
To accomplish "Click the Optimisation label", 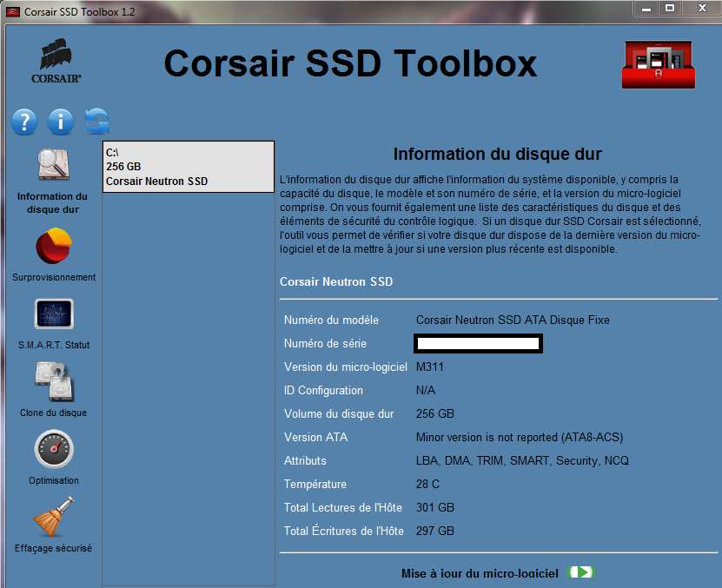I will point(54,480).
